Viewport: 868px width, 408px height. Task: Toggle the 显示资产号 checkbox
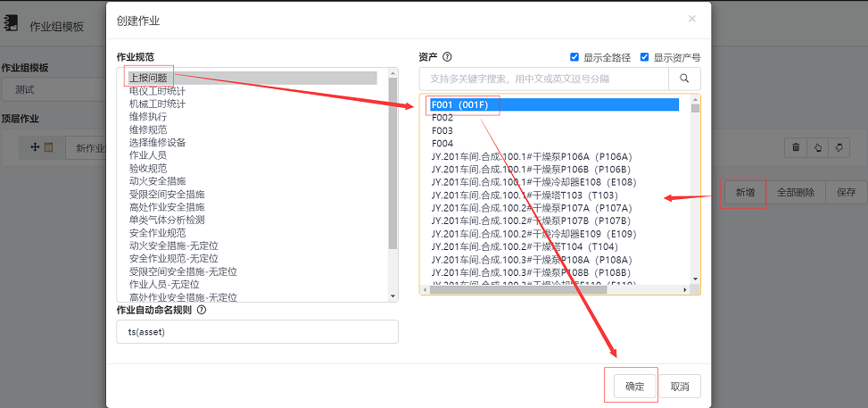pos(644,57)
